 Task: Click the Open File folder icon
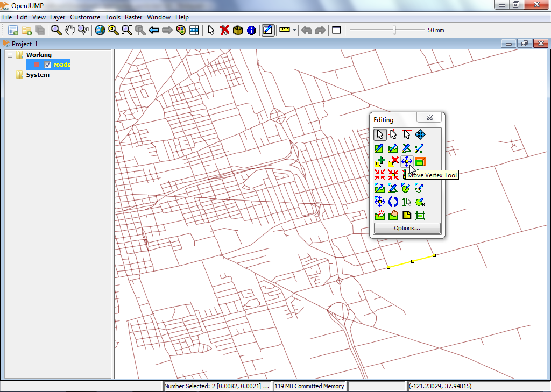coord(27,30)
